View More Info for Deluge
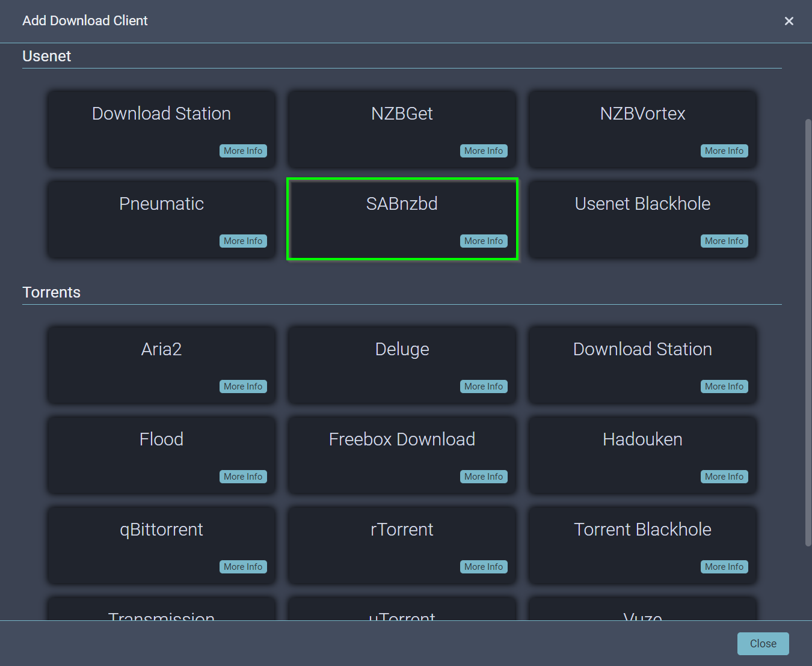 pyautogui.click(x=484, y=386)
